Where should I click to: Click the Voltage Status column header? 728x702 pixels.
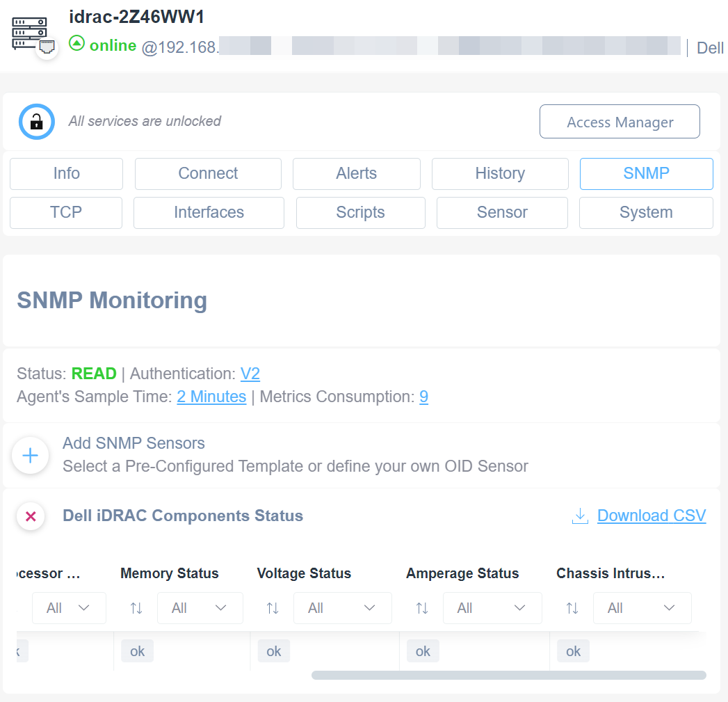pyautogui.click(x=304, y=573)
